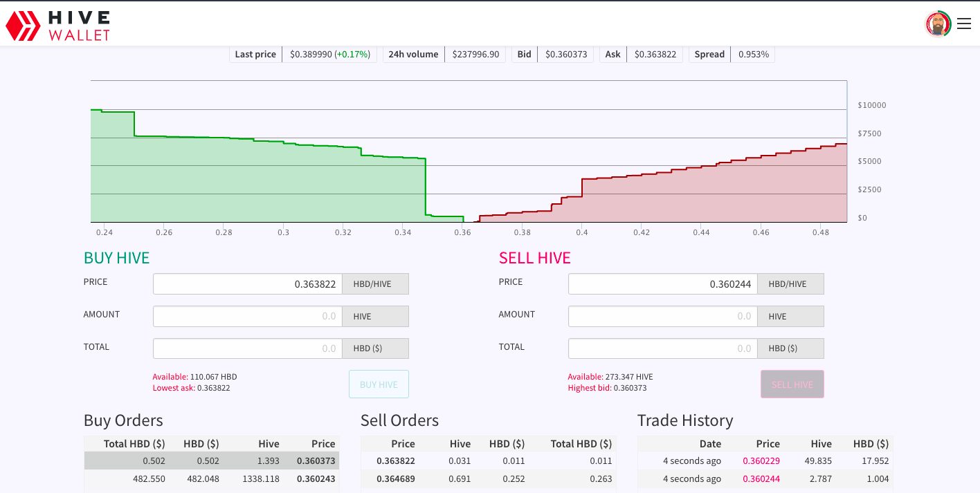
Task: Click the HBD/HIVE unit label beside Buy price
Action: [376, 284]
